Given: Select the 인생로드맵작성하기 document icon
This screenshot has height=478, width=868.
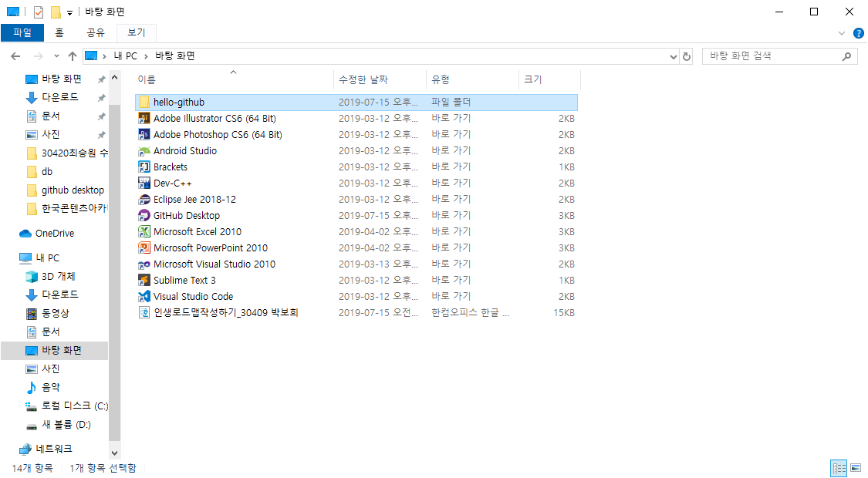Looking at the screenshot, I should (x=144, y=312).
